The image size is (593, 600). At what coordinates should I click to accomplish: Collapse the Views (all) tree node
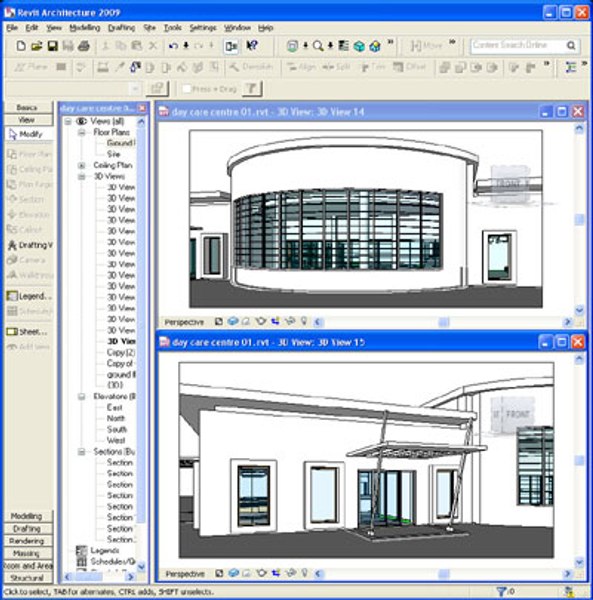68,121
